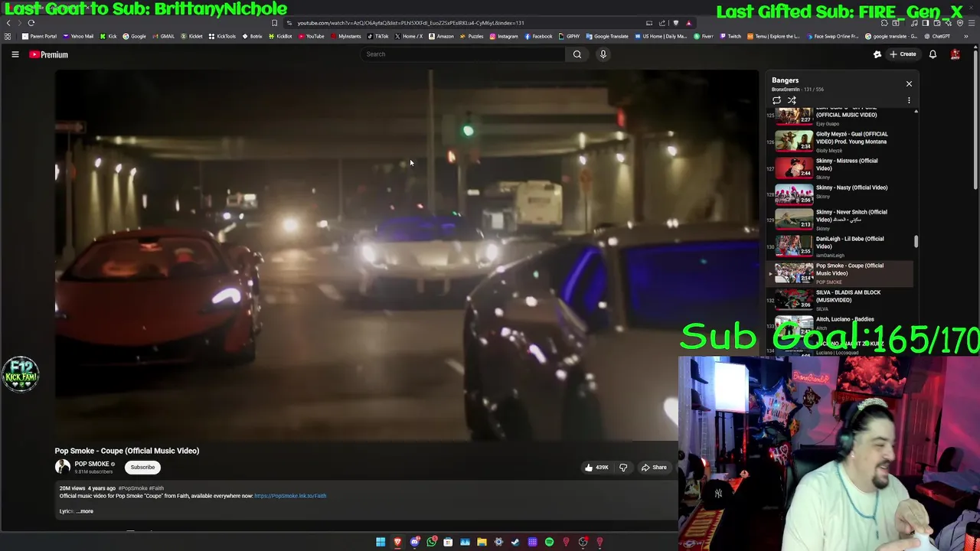Open Windows Start menu
Image resolution: width=980 pixels, height=551 pixels.
point(381,542)
